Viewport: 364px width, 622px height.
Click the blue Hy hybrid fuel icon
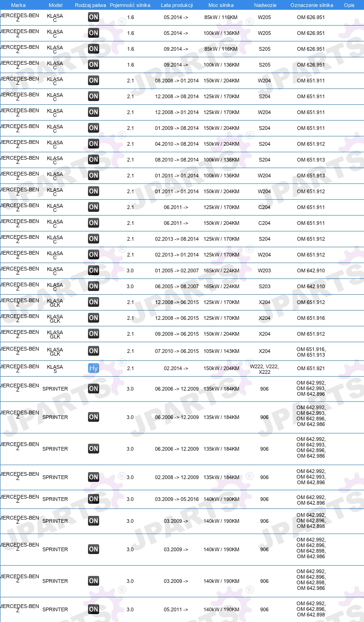94,368
